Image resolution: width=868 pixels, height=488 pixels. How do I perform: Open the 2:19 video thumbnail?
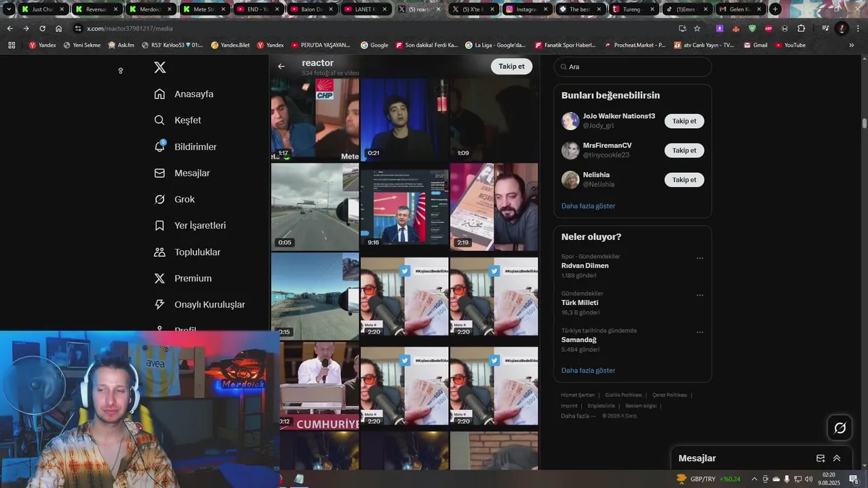pyautogui.click(x=494, y=207)
